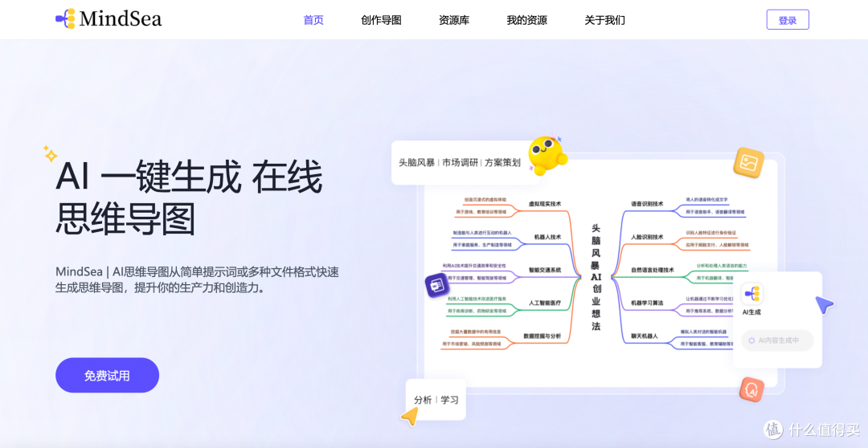The height and width of the screenshot is (448, 868).
Task: Select the 聊天机器人 branch node
Action: 645,336
